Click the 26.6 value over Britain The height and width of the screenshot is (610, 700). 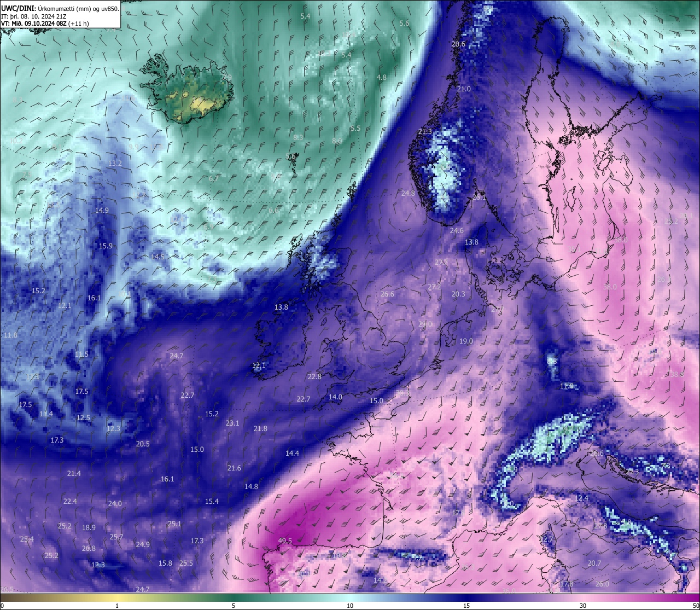[387, 294]
